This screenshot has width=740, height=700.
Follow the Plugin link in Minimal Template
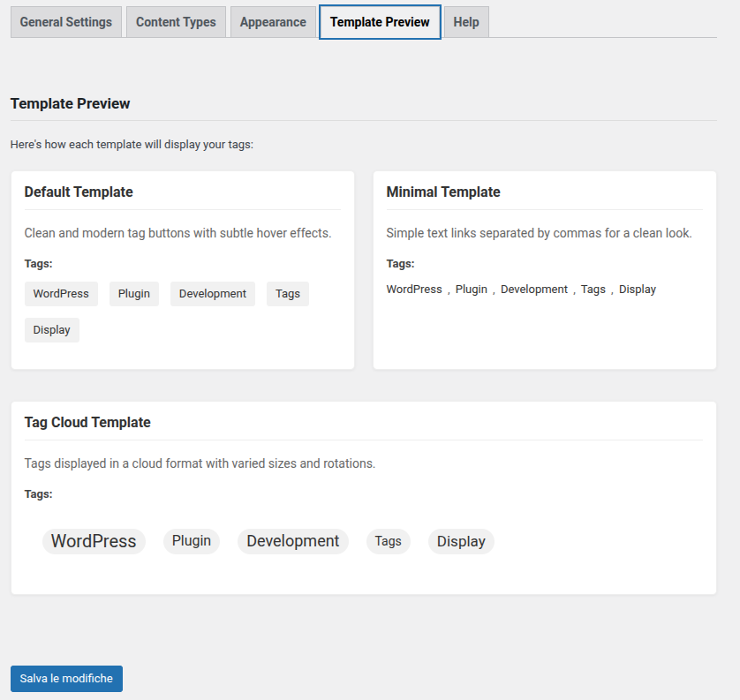click(x=471, y=290)
